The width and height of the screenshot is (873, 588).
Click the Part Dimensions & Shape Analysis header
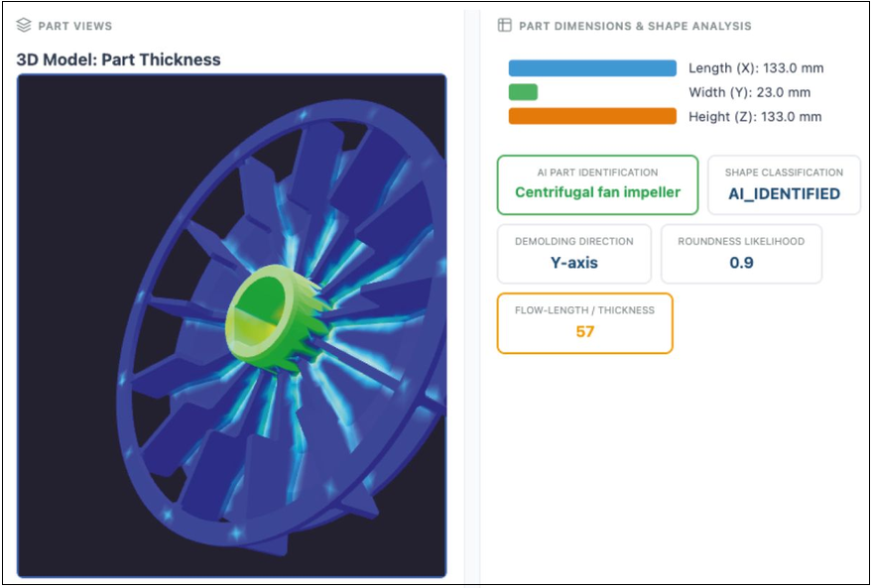click(635, 26)
